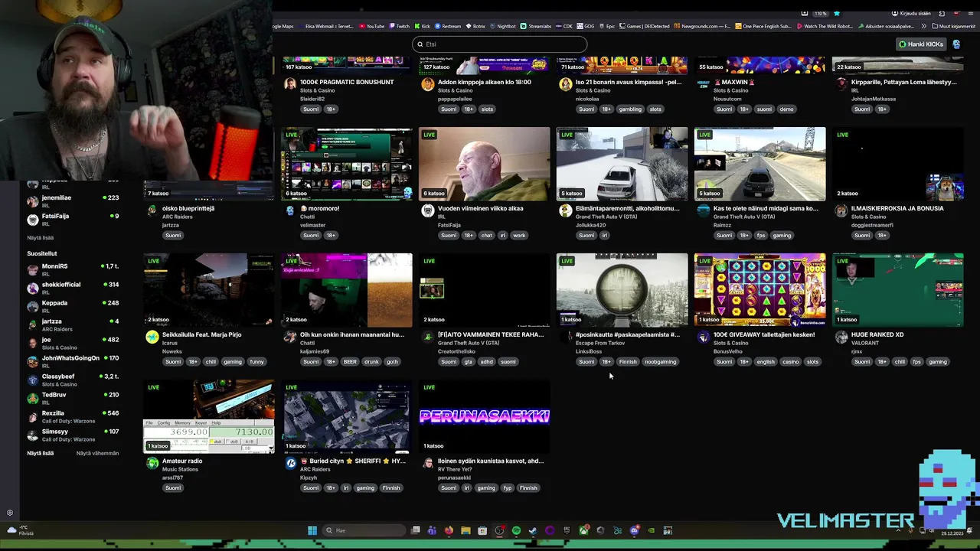Open the 100€ GIVEAWAY slots stream thumbnail

(759, 290)
